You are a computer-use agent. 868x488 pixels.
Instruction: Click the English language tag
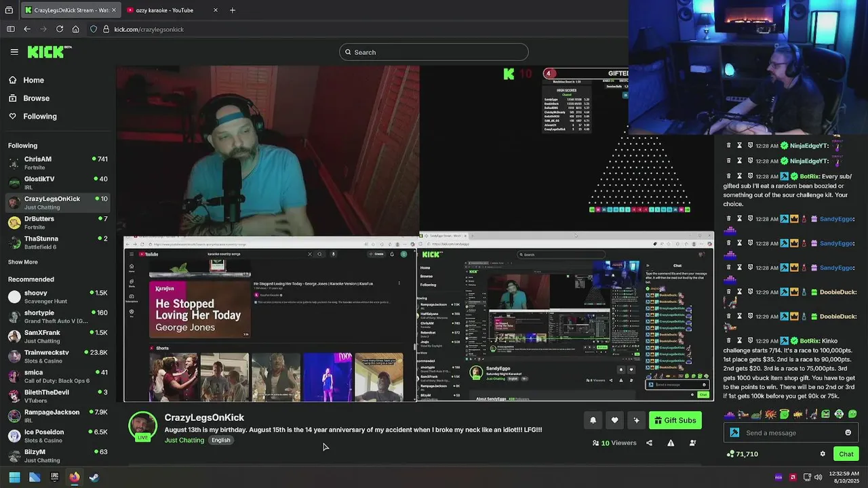tap(220, 440)
